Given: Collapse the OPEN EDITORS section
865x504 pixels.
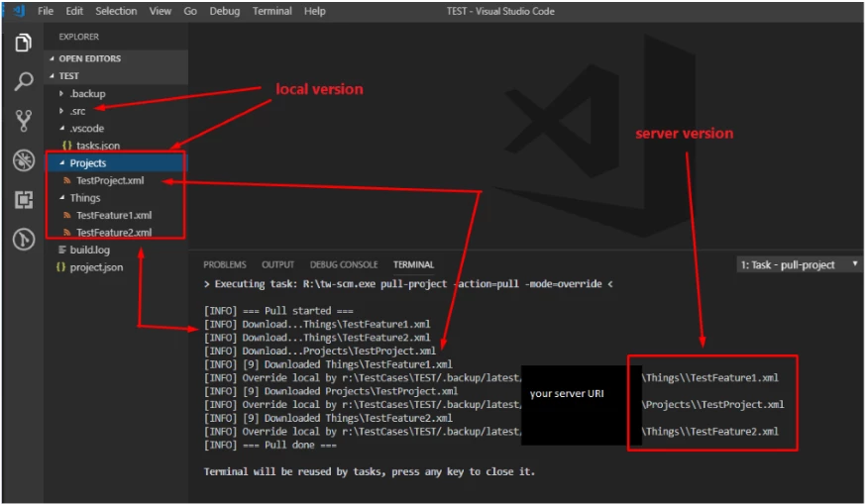Looking at the screenshot, I should coord(52,58).
